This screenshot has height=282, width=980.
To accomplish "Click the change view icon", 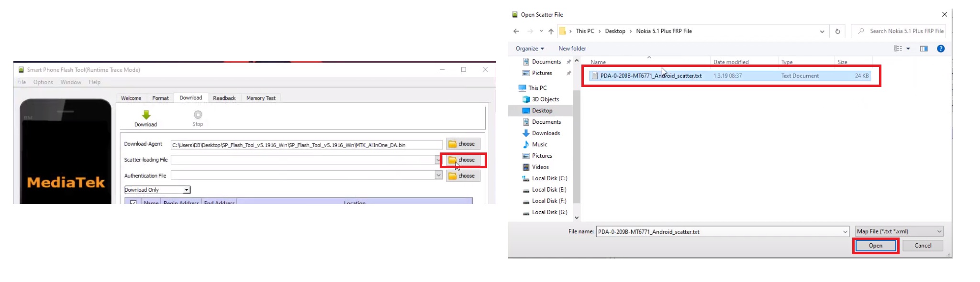I will pos(898,48).
